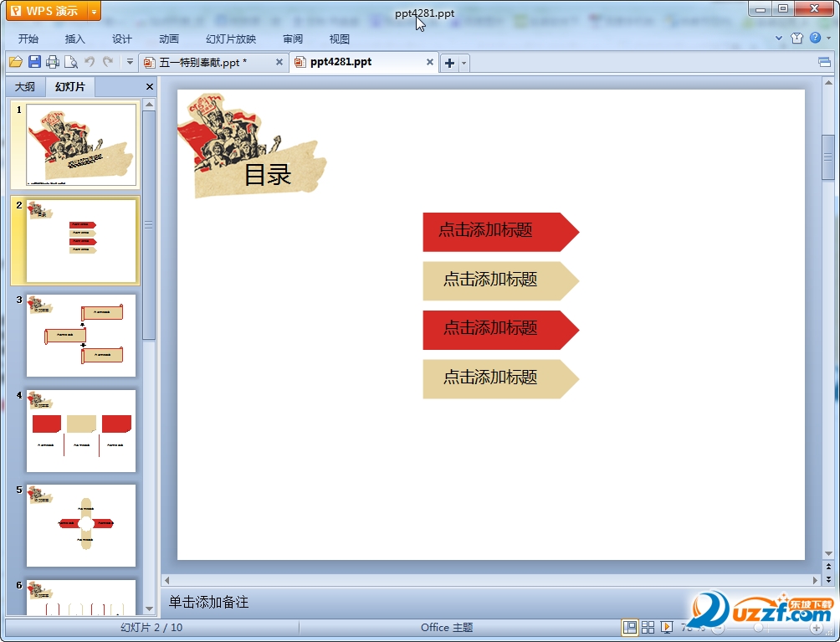The width and height of the screenshot is (840, 642).
Task: Open help via blue question mark
Action: click(x=815, y=39)
